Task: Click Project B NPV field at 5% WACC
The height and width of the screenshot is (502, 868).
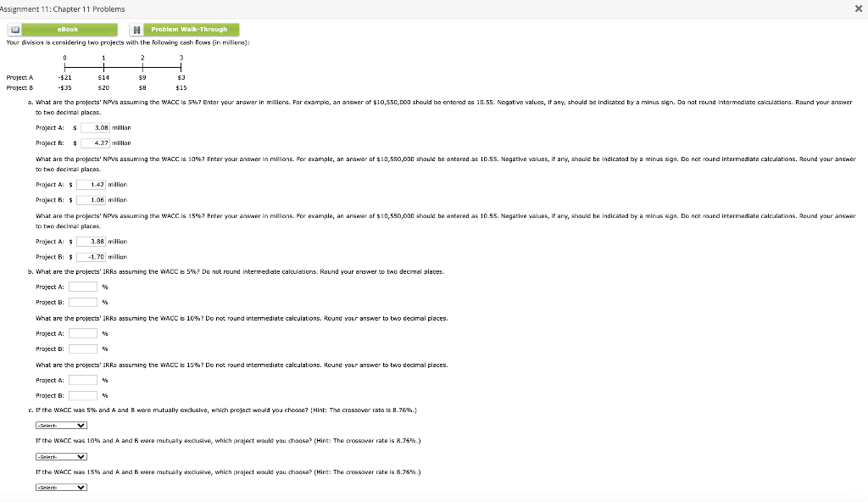Action: pos(95,143)
